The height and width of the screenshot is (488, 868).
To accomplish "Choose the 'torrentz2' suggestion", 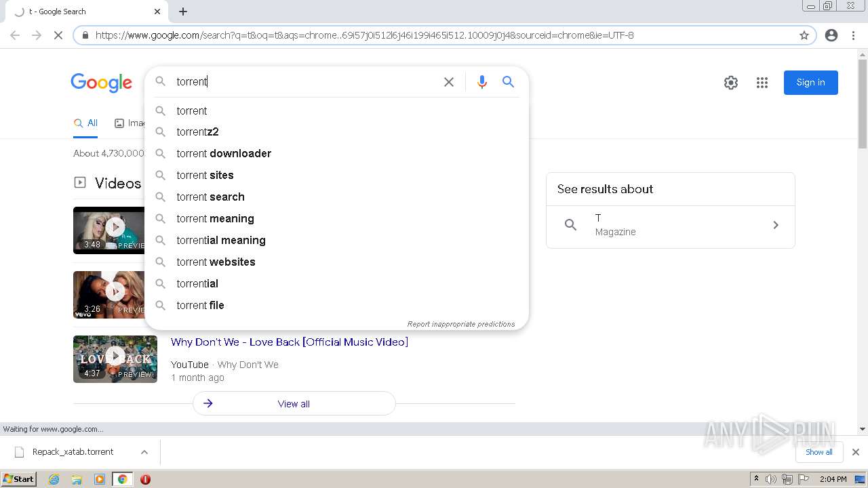I will tap(336, 132).
